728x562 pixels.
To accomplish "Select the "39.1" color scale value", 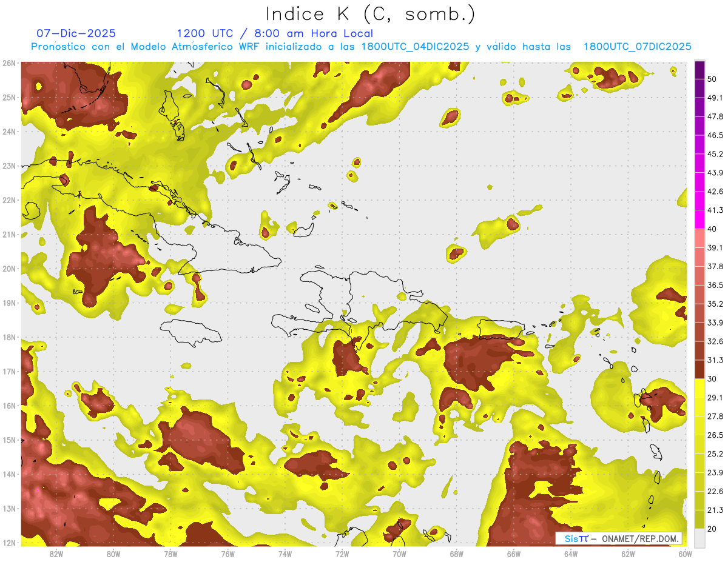I will point(715,247).
